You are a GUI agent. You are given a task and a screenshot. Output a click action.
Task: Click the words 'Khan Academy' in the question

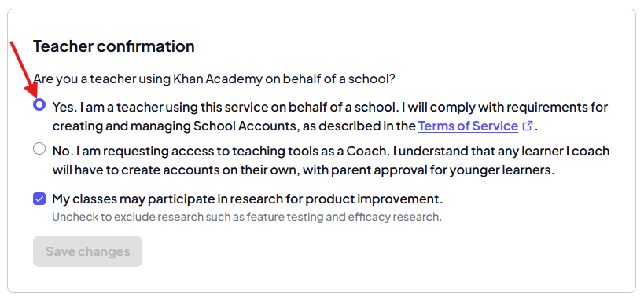click(217, 79)
